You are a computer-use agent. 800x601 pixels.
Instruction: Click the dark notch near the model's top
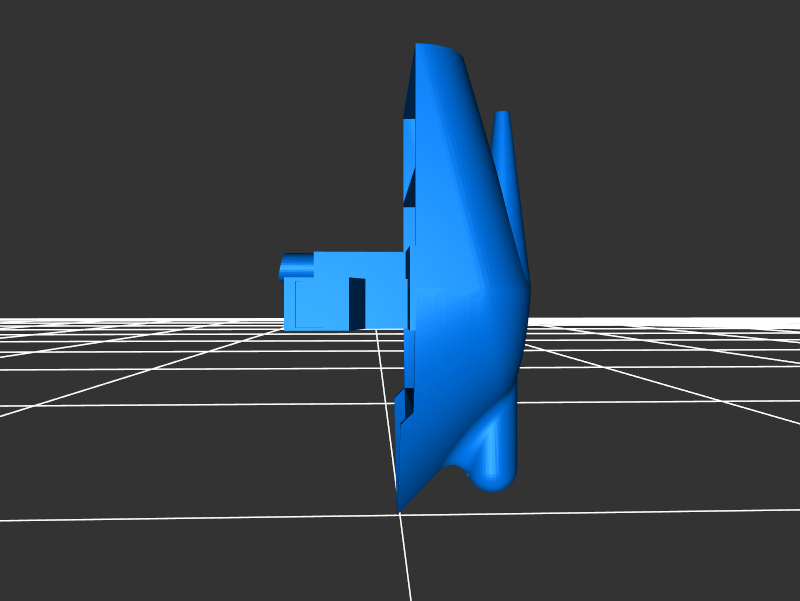point(410,102)
